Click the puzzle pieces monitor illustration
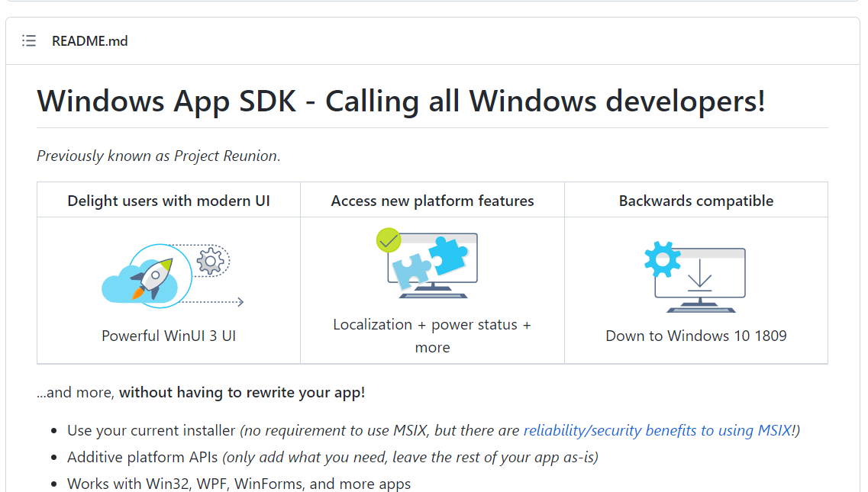Screen dimensions: 868x492 tap(427, 263)
